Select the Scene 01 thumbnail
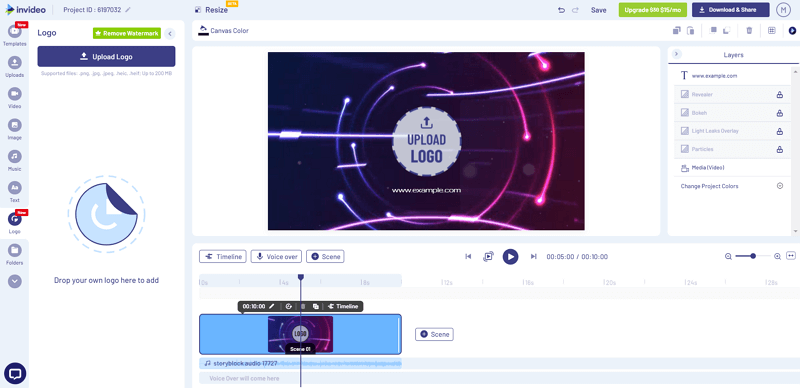This screenshot has height=388, width=800. pyautogui.click(x=301, y=334)
